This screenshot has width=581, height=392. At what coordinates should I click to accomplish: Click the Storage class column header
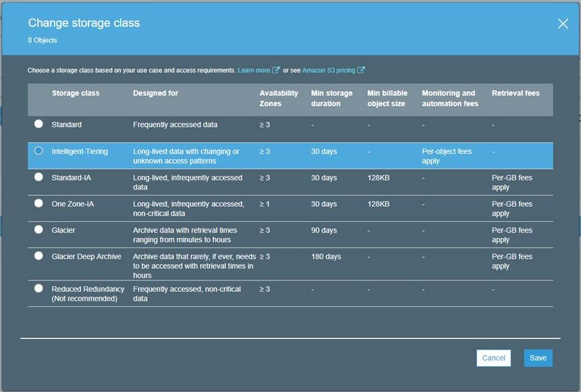[75, 93]
